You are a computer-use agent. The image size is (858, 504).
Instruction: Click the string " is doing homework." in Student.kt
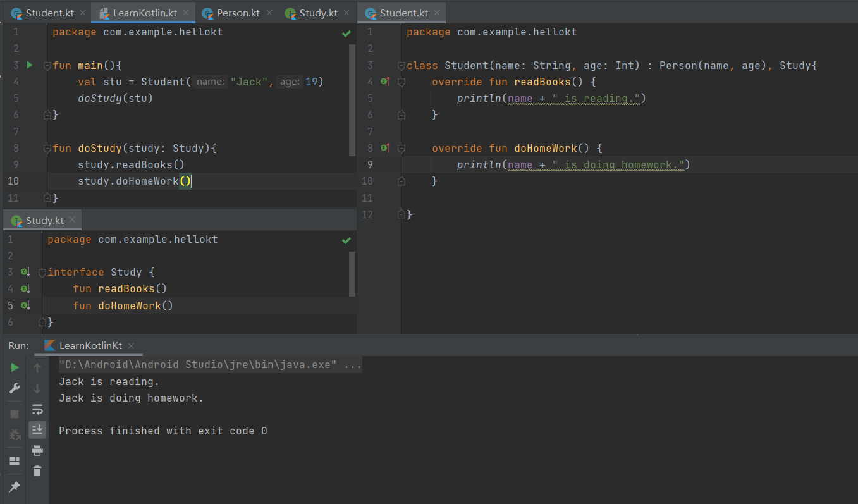[618, 164]
